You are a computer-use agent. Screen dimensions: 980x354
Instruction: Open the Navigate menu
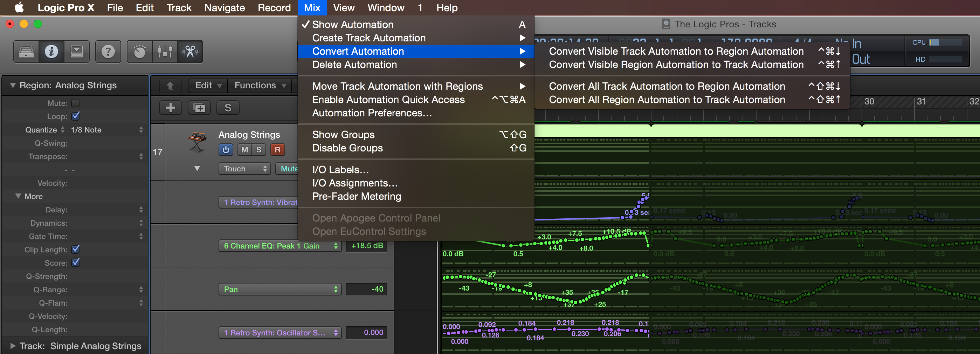[x=225, y=8]
